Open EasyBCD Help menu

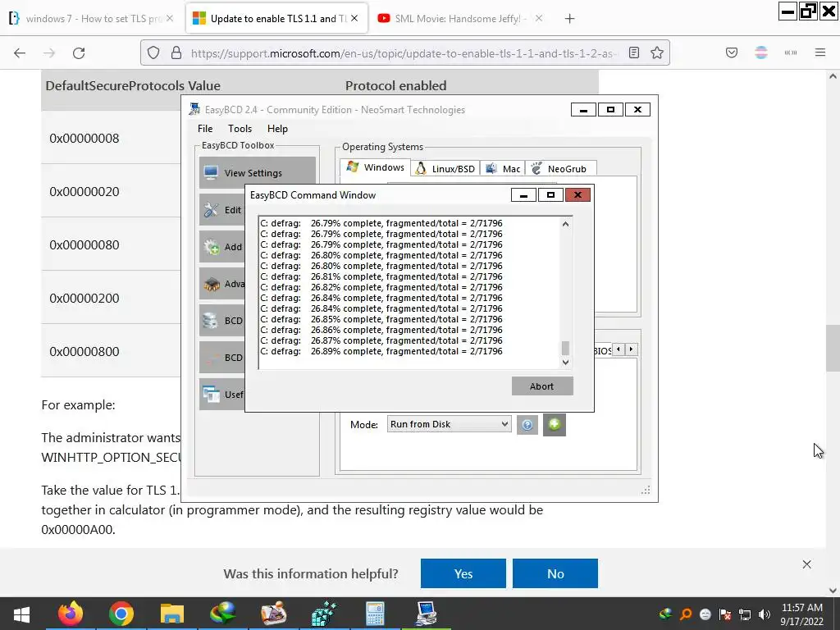(x=277, y=129)
